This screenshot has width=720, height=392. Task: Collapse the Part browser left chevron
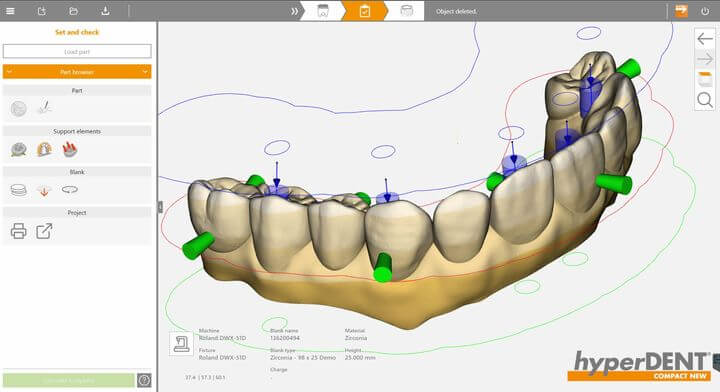(9, 72)
